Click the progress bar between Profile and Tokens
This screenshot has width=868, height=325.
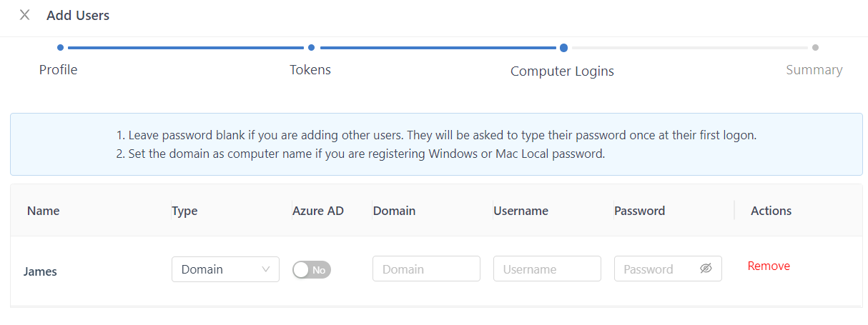click(x=186, y=48)
